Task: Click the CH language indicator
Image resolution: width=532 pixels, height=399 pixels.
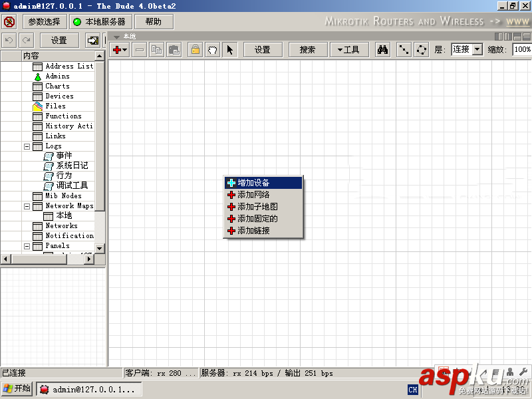Action: (x=413, y=390)
